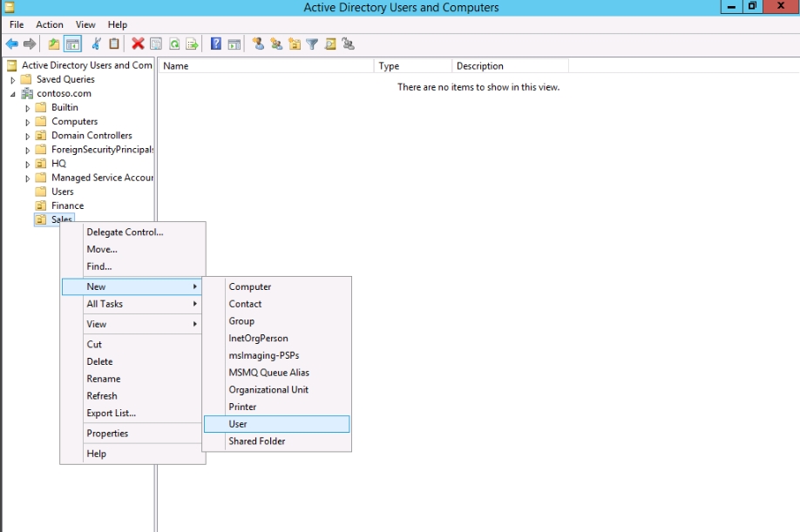Create a new InetOrgPerson object
This screenshot has height=532, width=800.
277,339
